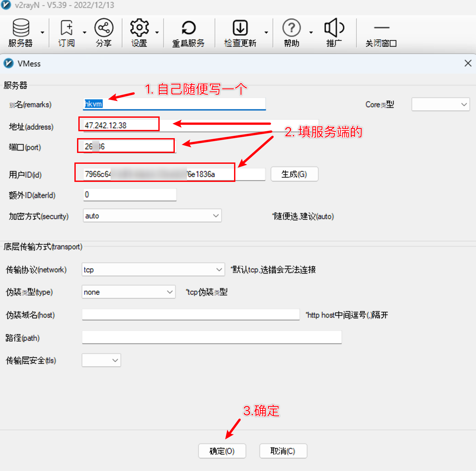Open the Promotion (推广) speaker icon

coord(334,33)
